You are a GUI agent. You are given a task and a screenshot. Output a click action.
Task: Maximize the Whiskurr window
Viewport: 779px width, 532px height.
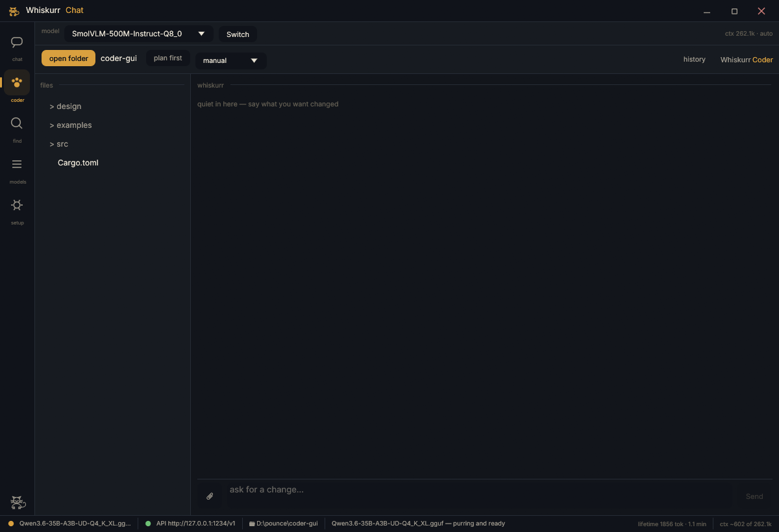pos(734,11)
